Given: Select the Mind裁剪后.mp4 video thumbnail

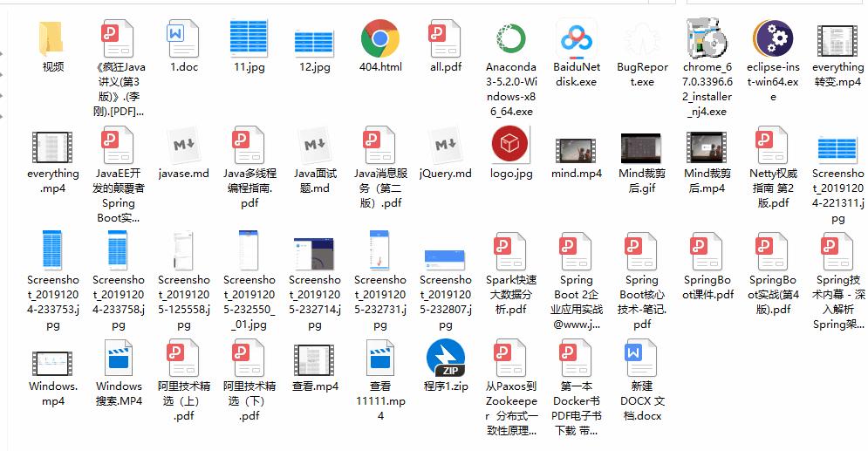Looking at the screenshot, I should coord(707,147).
